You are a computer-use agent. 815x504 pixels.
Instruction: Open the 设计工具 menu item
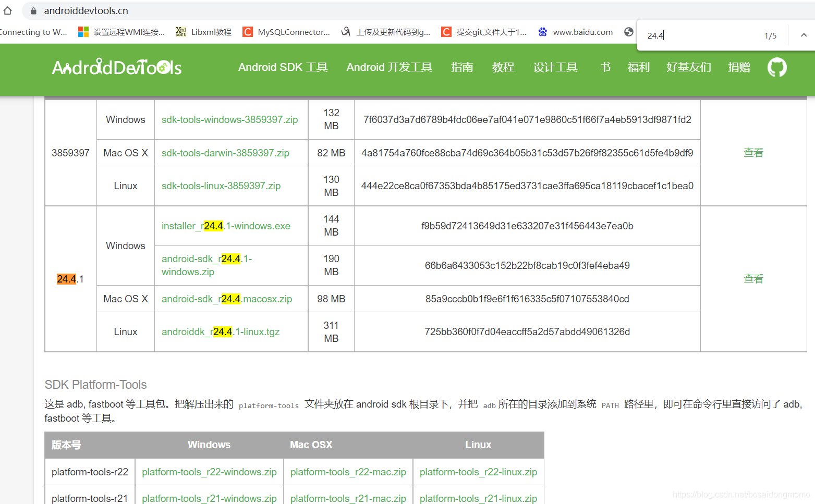click(x=555, y=67)
